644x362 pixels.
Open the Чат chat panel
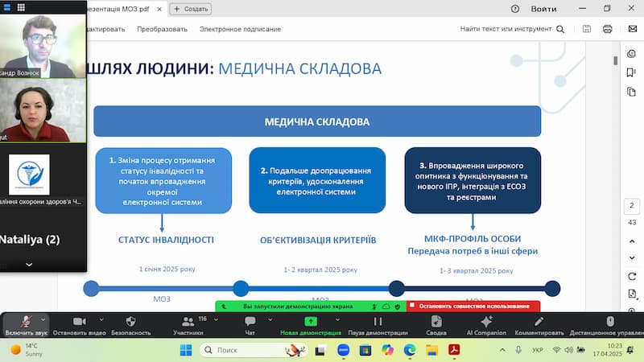250,325
